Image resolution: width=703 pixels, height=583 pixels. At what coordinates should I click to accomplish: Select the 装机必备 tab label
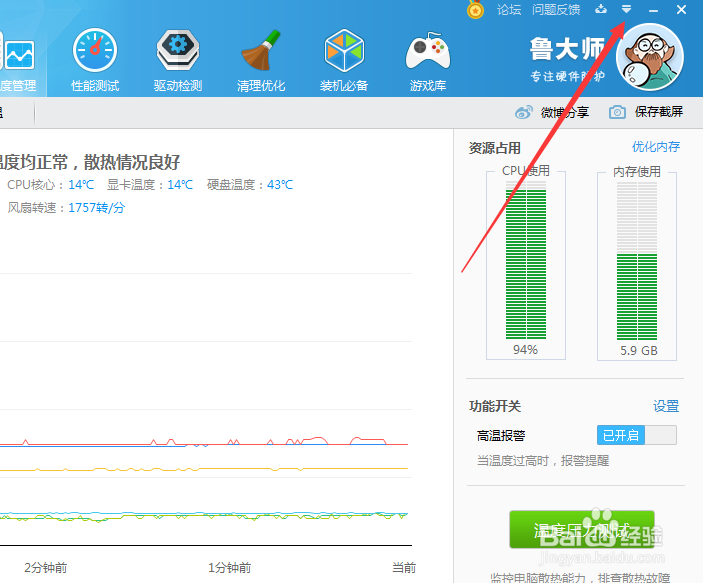[x=344, y=86]
